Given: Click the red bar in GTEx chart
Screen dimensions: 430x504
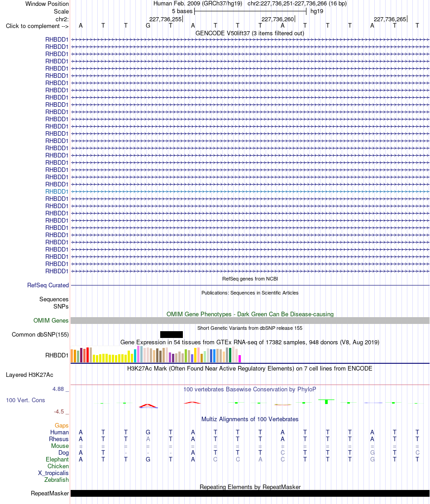Looking at the screenshot, I should coord(87,355).
